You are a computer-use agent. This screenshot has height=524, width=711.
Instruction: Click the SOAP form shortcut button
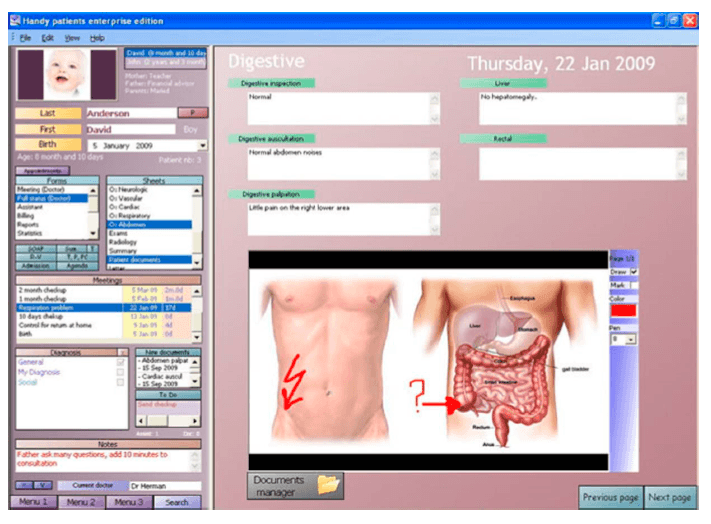pyautogui.click(x=35, y=247)
